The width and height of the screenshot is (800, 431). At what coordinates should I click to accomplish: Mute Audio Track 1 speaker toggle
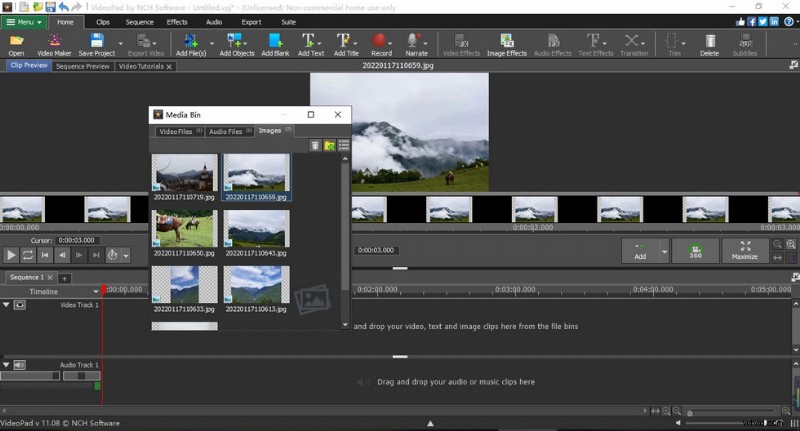19,365
